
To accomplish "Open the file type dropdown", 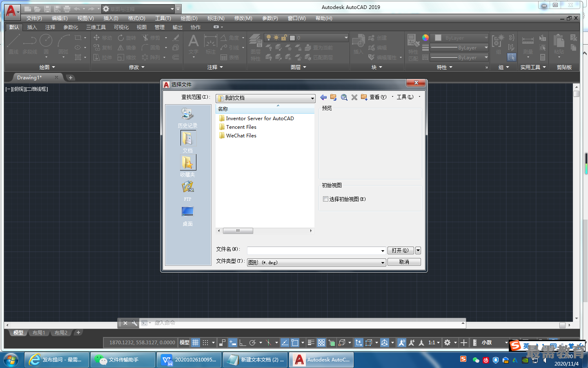I will 316,263.
